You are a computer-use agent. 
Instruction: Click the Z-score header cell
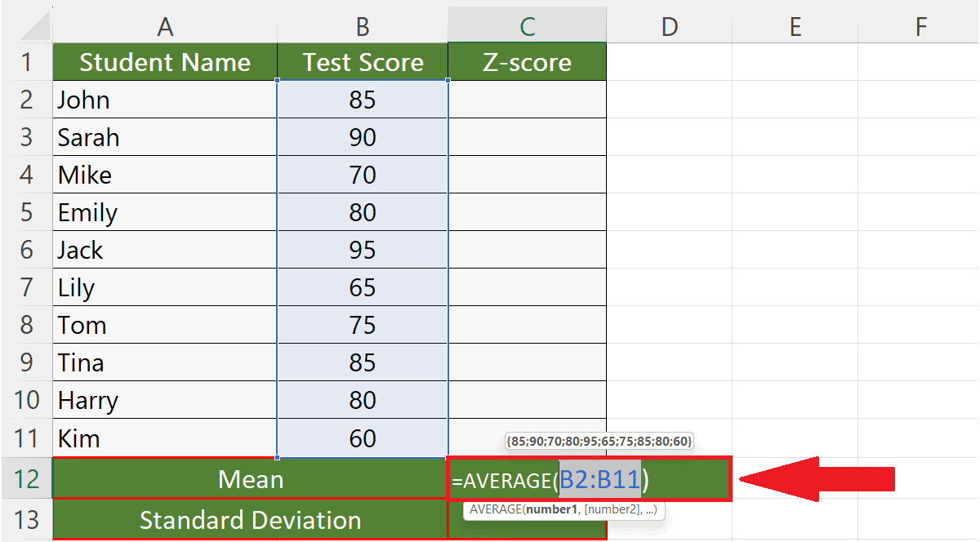pos(527,62)
